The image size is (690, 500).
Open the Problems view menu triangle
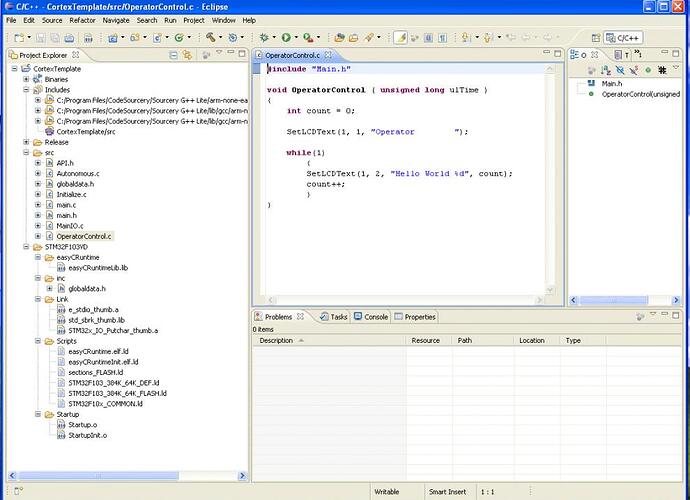pos(653,314)
